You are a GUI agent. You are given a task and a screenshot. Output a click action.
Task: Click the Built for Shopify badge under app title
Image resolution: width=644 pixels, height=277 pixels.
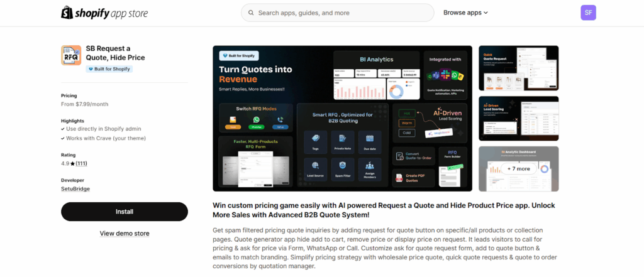(x=109, y=69)
